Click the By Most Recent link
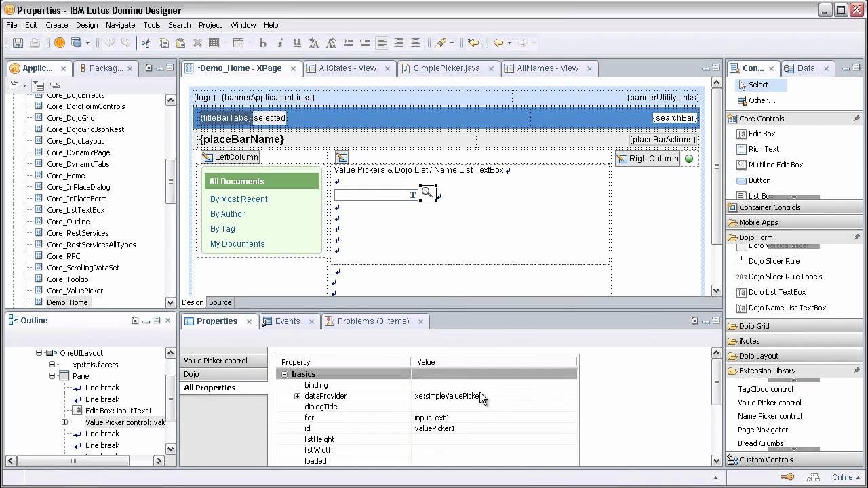Image resolution: width=868 pixels, height=488 pixels. point(239,199)
